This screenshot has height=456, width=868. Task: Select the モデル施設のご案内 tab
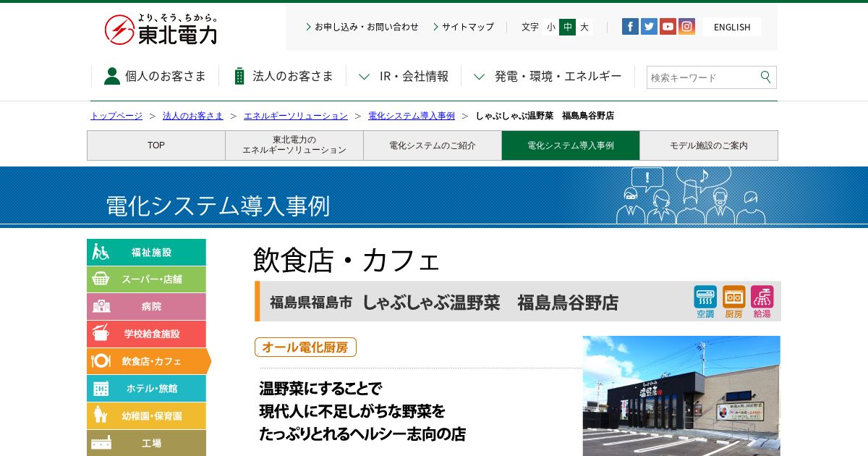click(709, 145)
